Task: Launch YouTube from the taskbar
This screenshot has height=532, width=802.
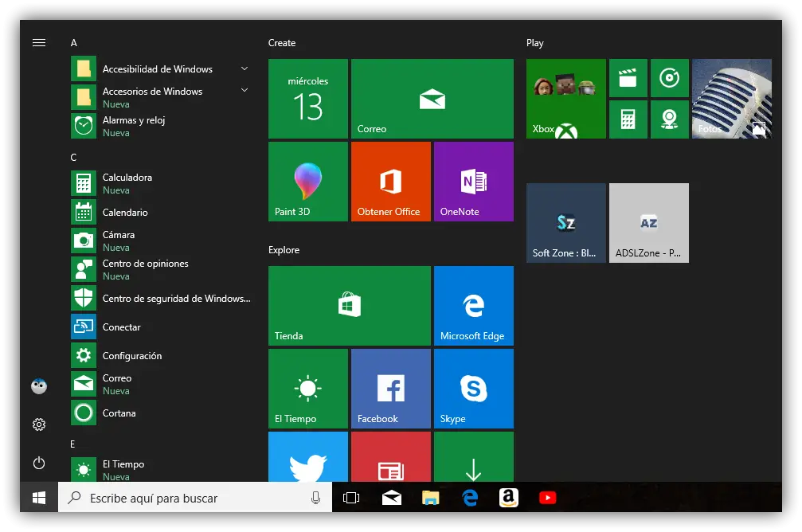Action: (548, 498)
